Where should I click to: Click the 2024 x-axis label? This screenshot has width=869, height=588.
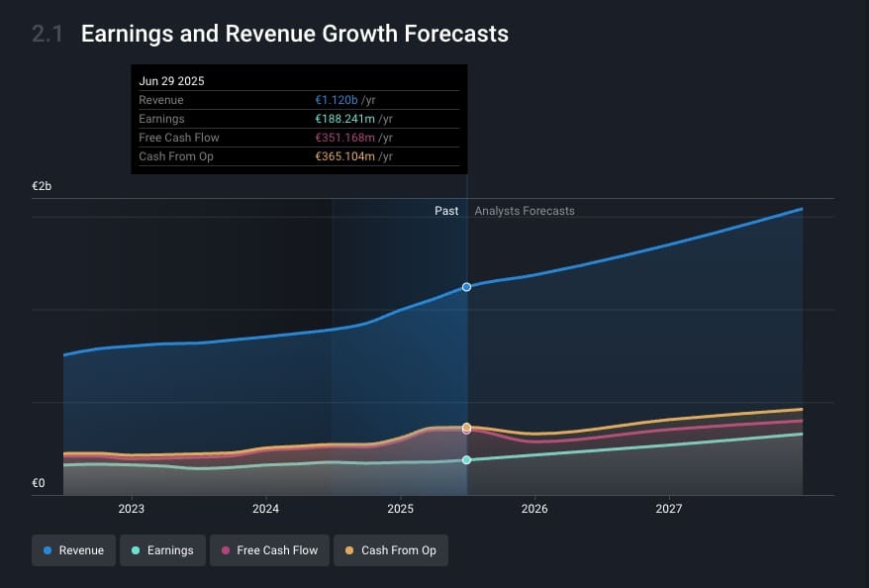tap(265, 509)
